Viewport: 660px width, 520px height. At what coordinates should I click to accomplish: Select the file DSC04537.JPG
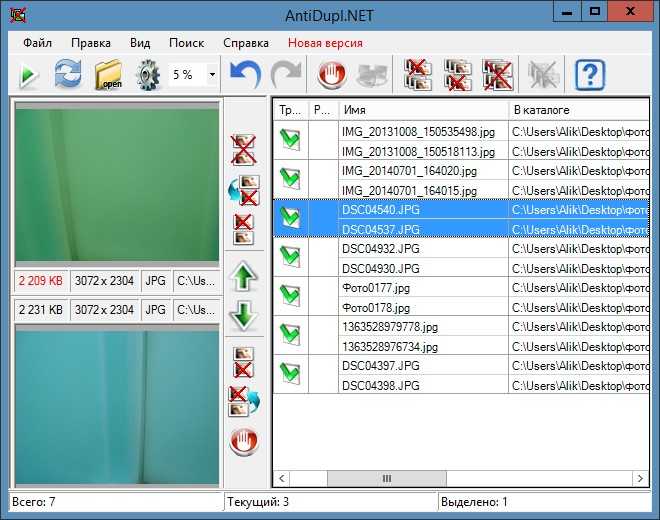pos(381,229)
